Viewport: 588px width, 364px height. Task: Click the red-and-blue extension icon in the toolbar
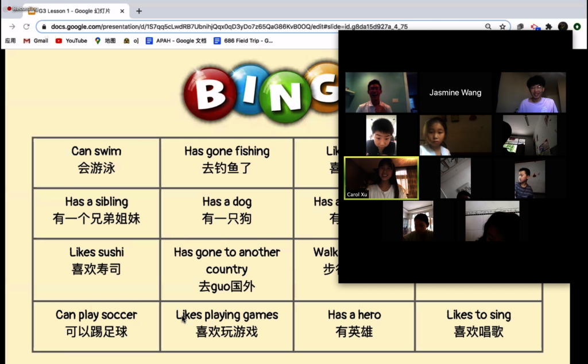click(535, 26)
